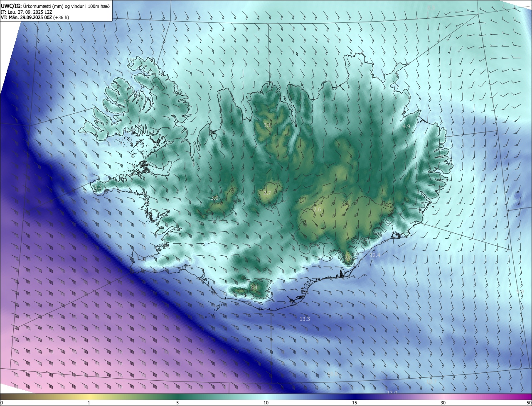Click the 'IT: Lau. 27. 09. 2025 12Z' line
This screenshot has height=406, width=532.
[x=27, y=12]
